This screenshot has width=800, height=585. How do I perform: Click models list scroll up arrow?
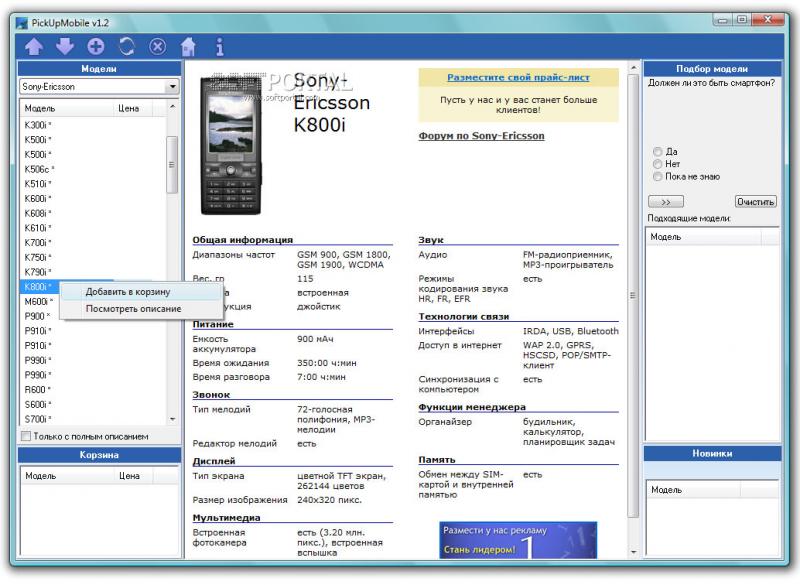pyautogui.click(x=172, y=107)
